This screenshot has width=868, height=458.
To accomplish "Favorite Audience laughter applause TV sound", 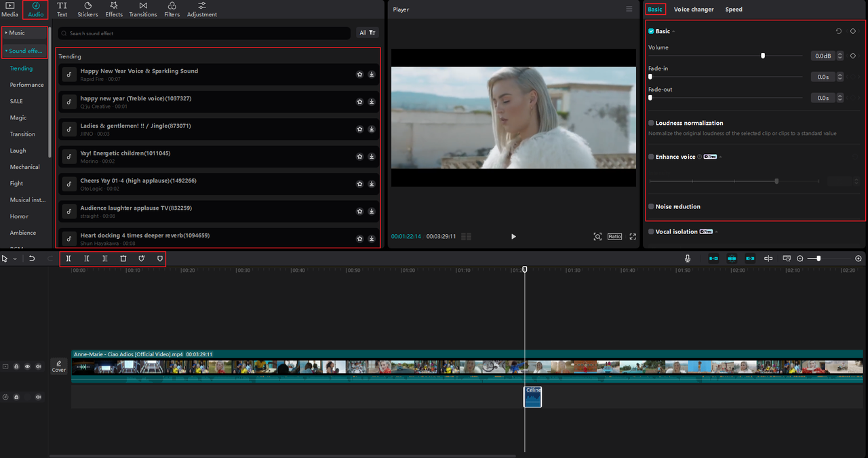I will [359, 212].
